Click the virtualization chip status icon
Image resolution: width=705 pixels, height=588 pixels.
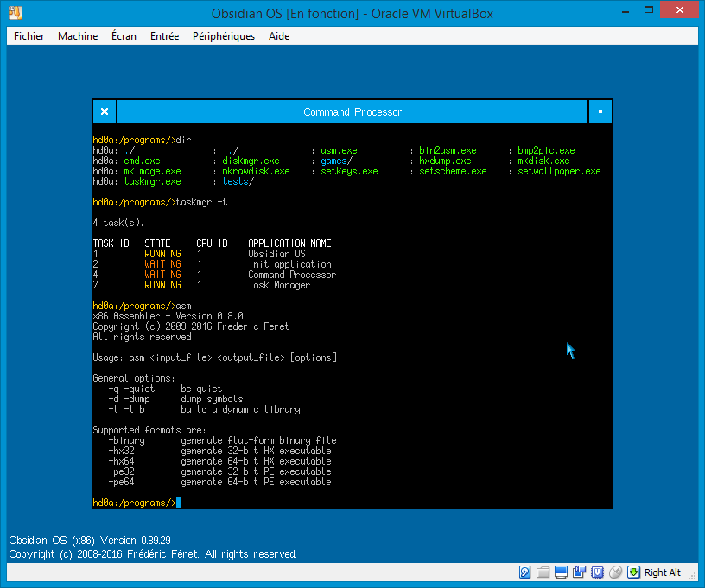click(598, 572)
